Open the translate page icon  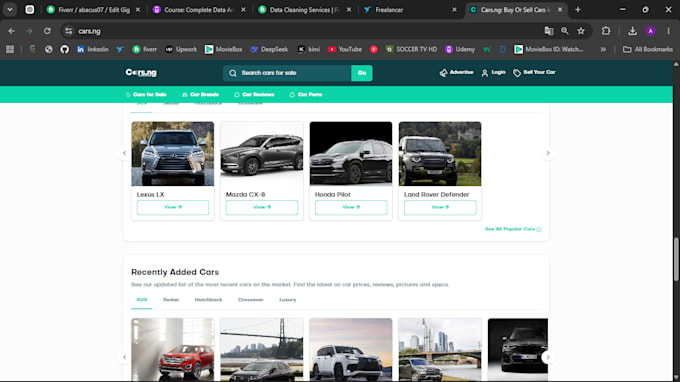(x=549, y=31)
